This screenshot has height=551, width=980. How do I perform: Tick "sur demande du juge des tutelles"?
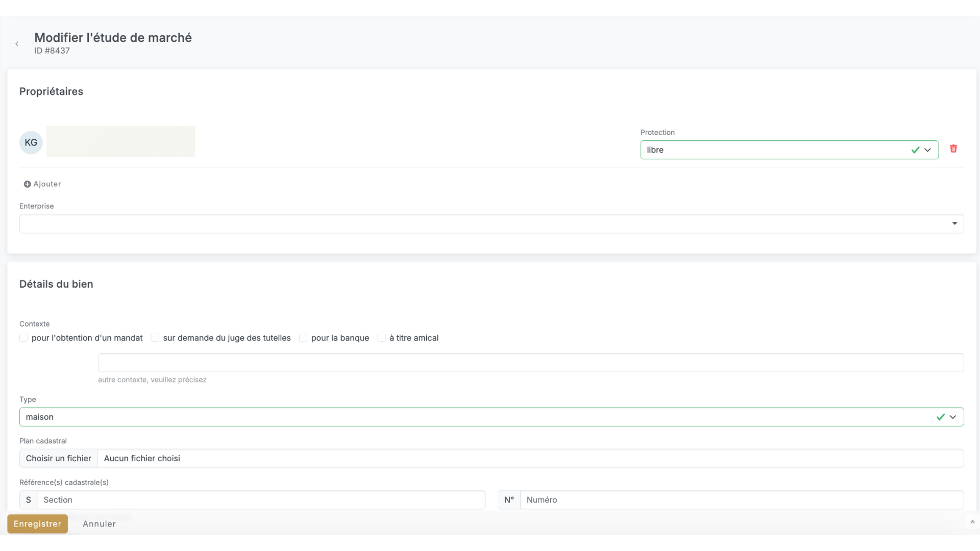[x=155, y=338]
